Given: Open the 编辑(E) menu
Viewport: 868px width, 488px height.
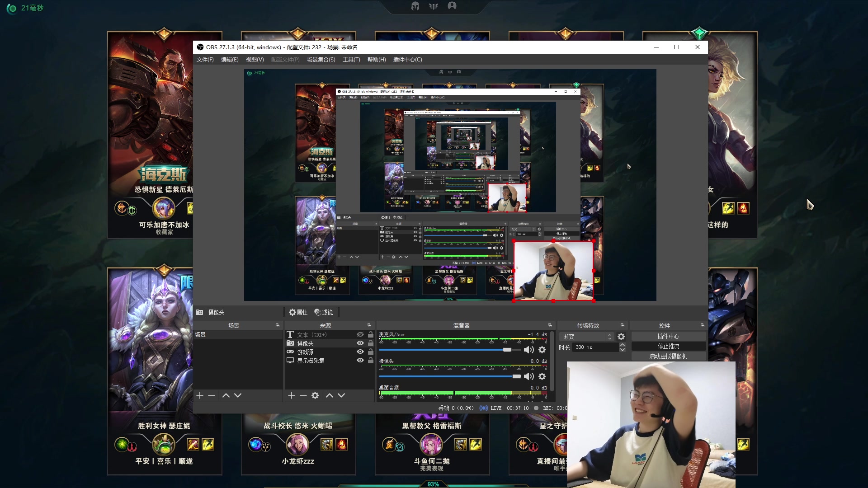Looking at the screenshot, I should tap(230, 60).
